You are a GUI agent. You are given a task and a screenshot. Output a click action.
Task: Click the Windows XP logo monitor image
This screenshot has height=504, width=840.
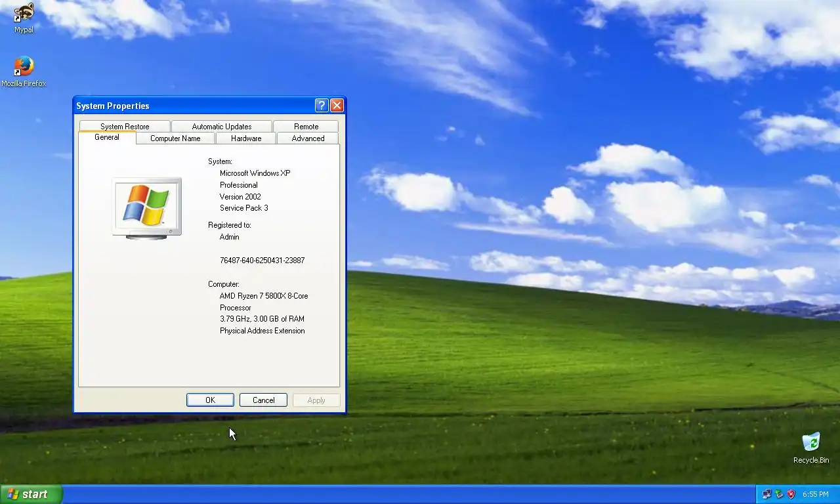pyautogui.click(x=146, y=208)
